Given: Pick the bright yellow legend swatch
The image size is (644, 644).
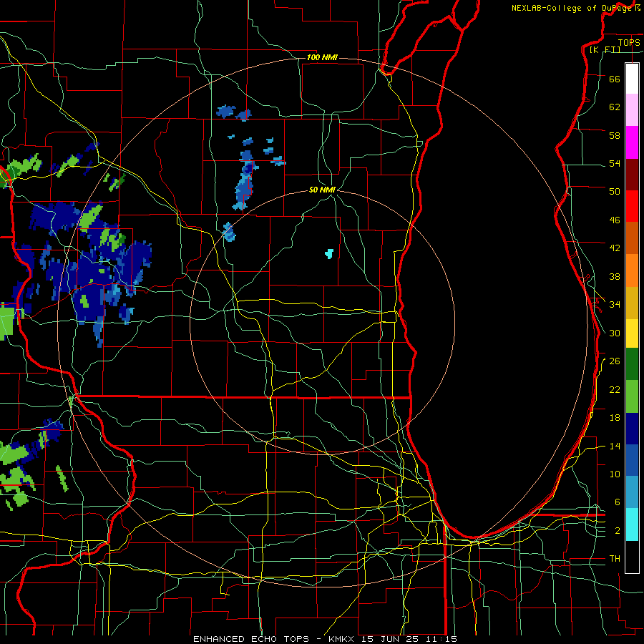Looking at the screenshot, I should (632, 333).
